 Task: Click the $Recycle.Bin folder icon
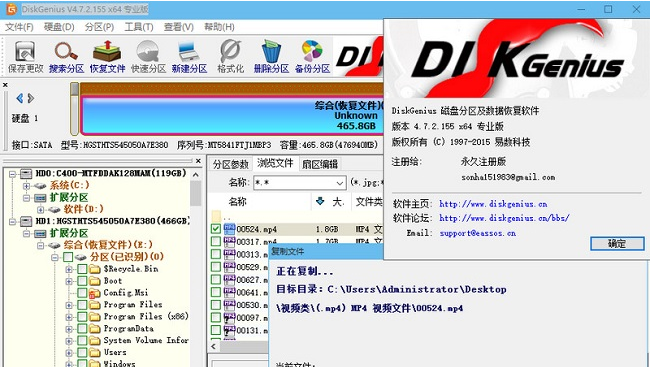point(95,269)
